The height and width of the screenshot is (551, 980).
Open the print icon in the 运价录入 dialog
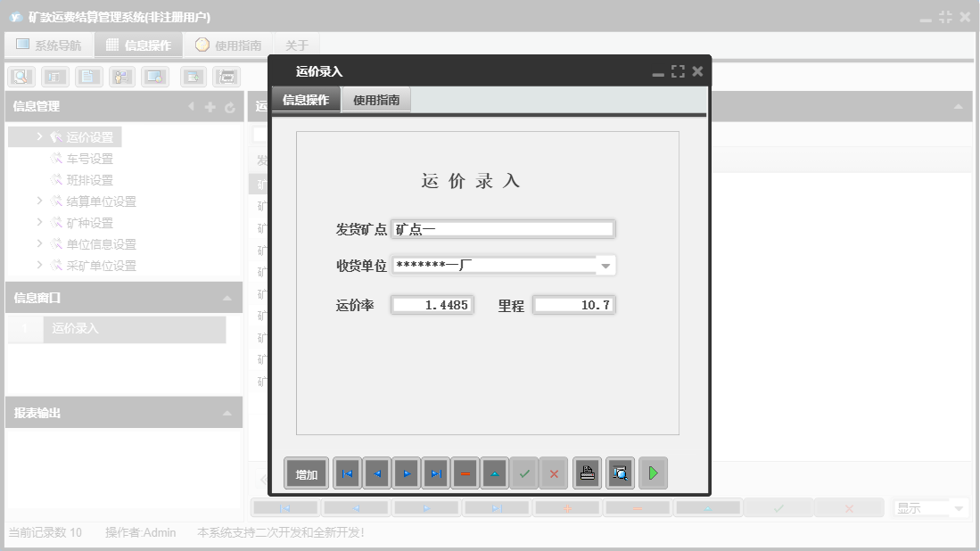click(587, 473)
